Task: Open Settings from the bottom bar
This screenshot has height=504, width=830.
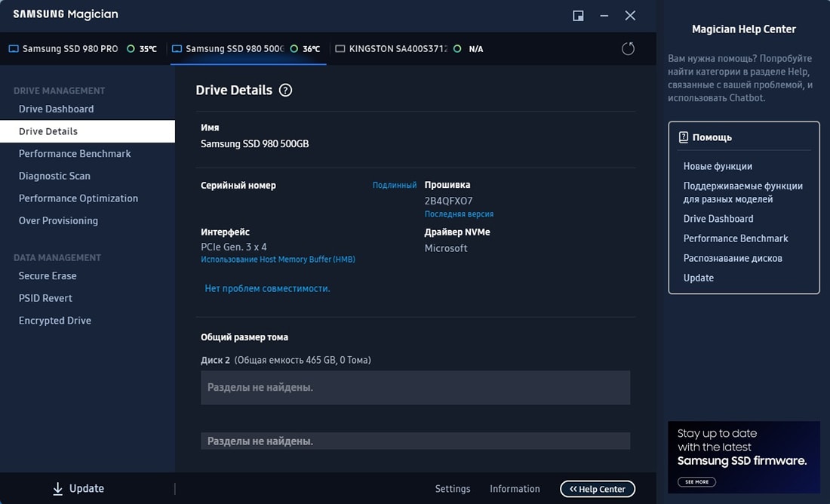Action: 453,489
